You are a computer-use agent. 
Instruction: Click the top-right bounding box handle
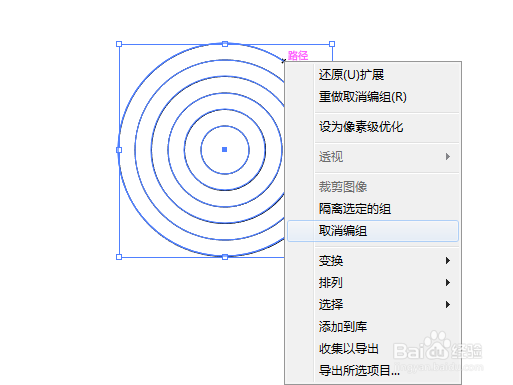(x=332, y=44)
